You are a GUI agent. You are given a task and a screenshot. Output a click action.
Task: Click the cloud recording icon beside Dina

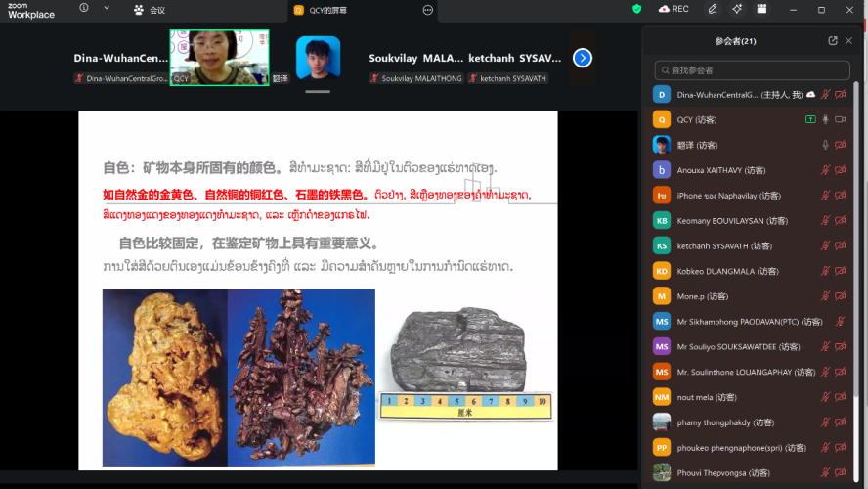click(x=811, y=95)
